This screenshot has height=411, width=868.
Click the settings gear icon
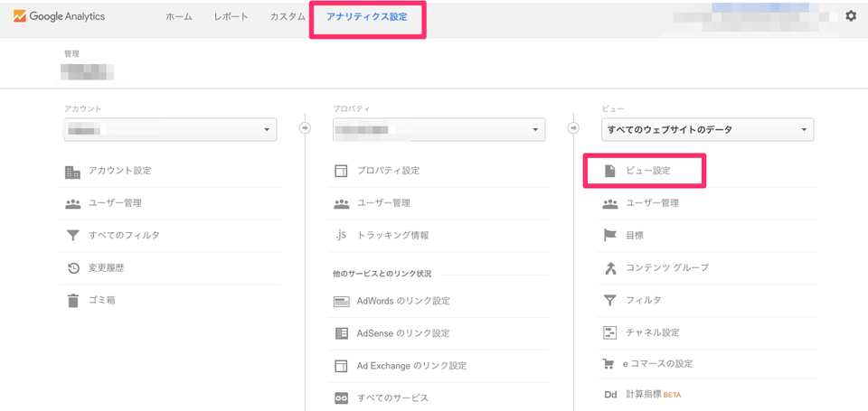[x=850, y=16]
